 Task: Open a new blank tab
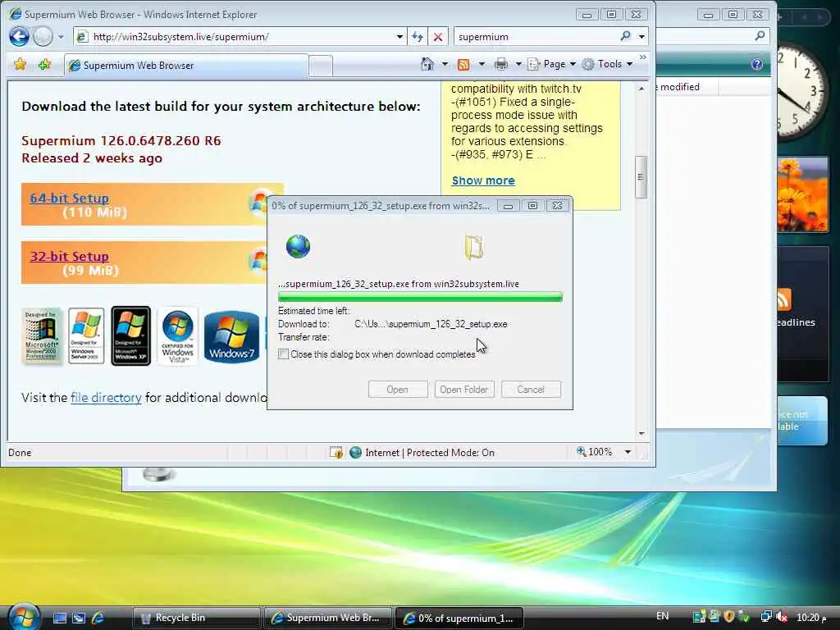coord(321,66)
